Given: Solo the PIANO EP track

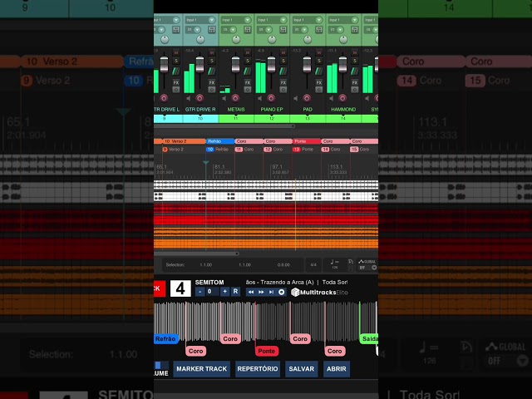Looking at the screenshot, I should click(x=283, y=61).
